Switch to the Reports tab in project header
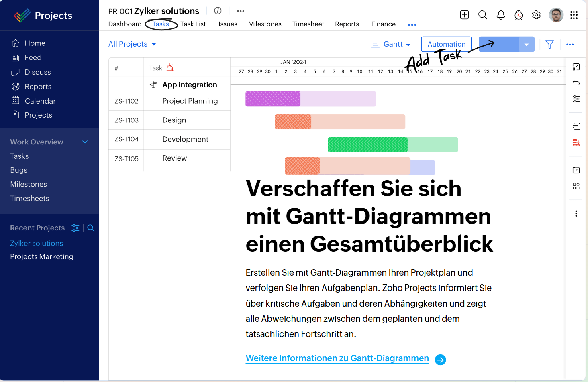 (x=347, y=24)
